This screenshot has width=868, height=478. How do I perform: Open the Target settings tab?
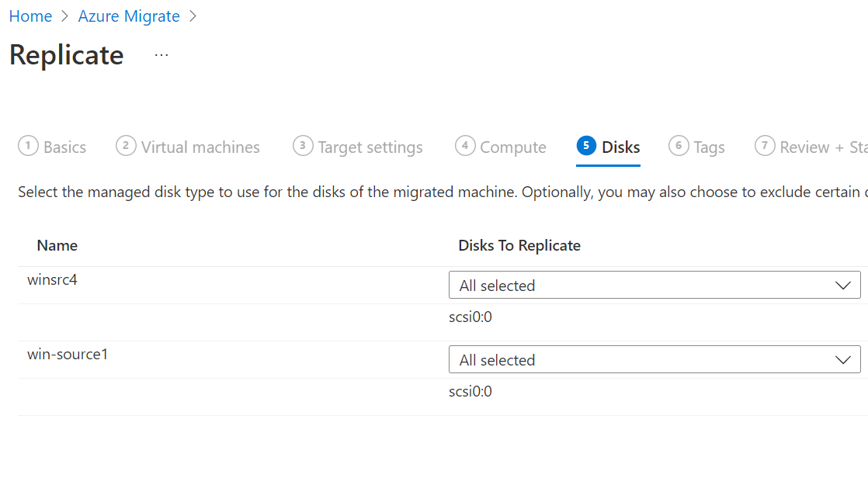(x=370, y=147)
